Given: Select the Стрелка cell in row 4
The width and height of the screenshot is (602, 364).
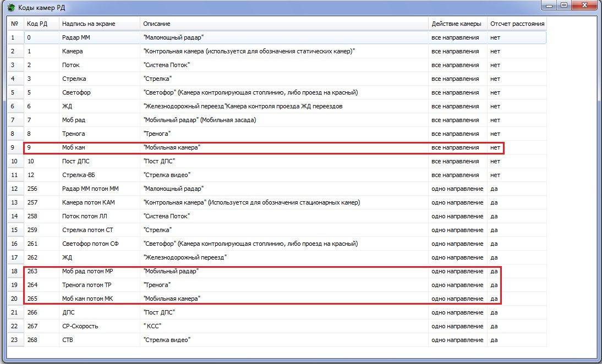Looking at the screenshot, I should (100, 79).
